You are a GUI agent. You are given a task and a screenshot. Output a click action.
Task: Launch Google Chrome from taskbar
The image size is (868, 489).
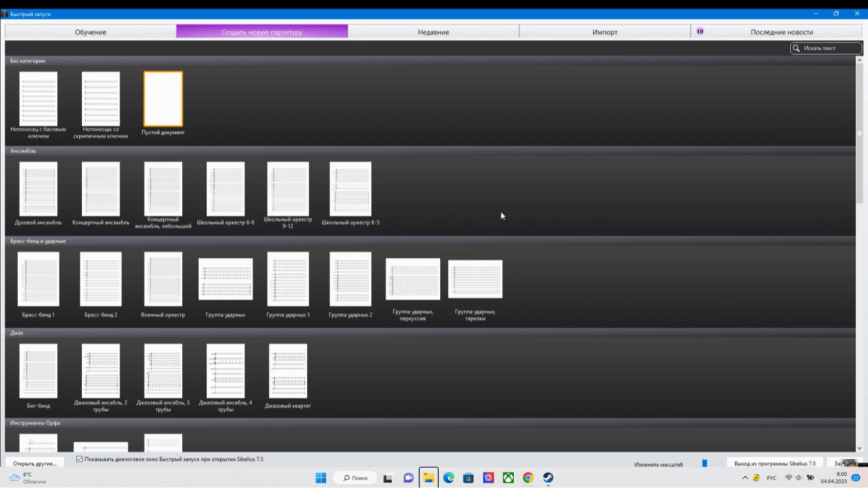coord(528,478)
